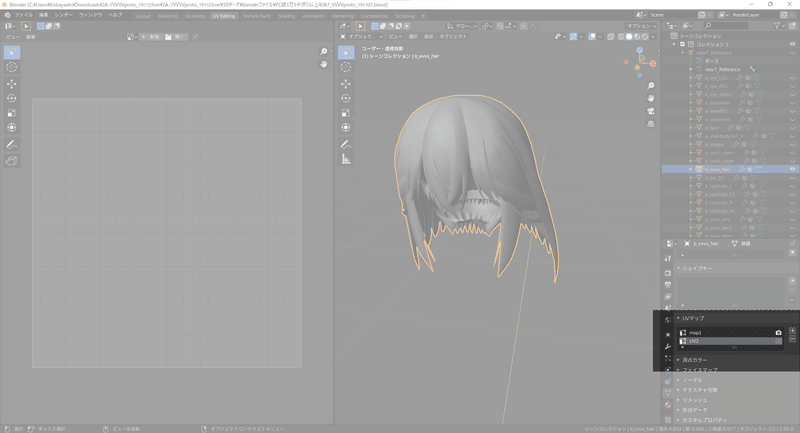Expand the Vertex Colors panel

click(692, 360)
